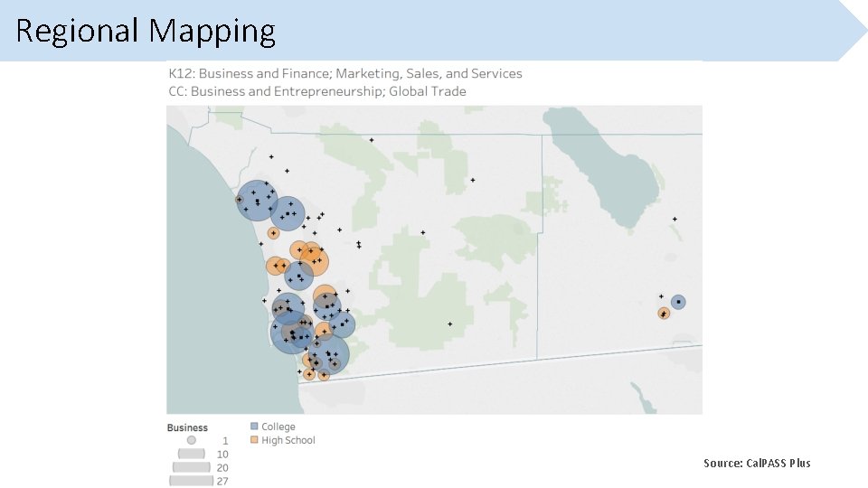868x488 pixels.
Task: Select the 'College' legend label
Action: [278, 427]
